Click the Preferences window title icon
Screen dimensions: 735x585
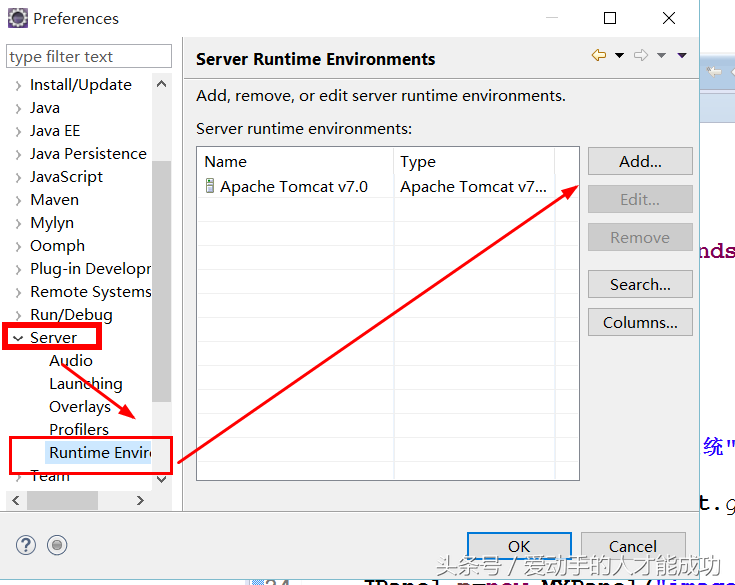coord(18,18)
